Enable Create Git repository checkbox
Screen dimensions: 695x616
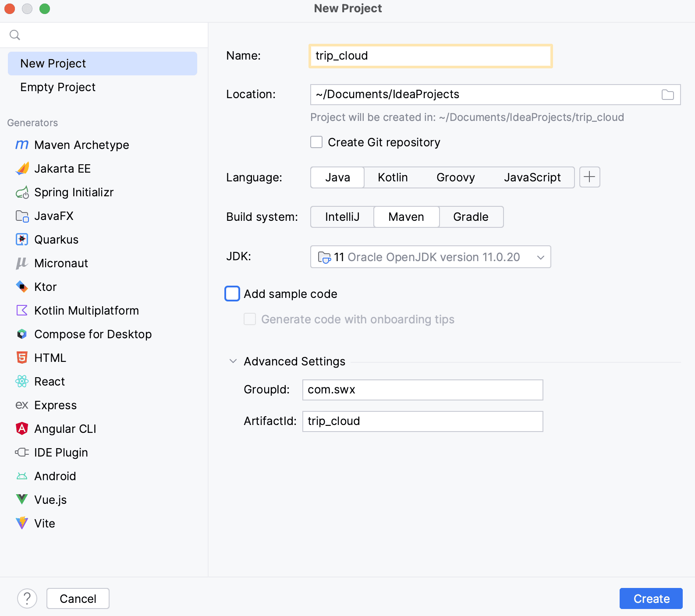pyautogui.click(x=316, y=142)
